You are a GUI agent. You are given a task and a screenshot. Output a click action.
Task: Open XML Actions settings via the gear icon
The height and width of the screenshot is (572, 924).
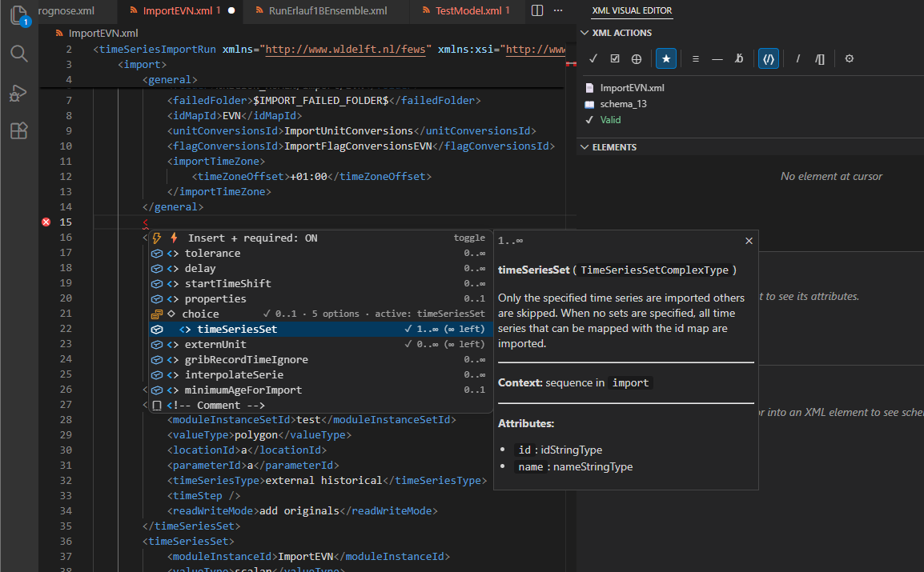849,58
